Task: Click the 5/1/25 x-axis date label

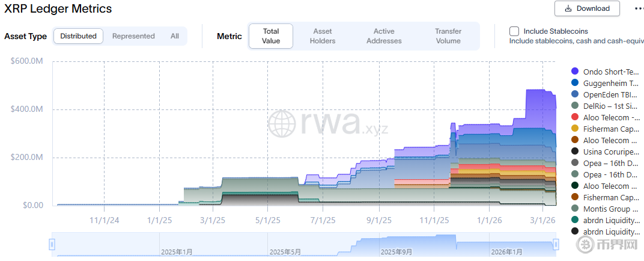Action: point(268,220)
